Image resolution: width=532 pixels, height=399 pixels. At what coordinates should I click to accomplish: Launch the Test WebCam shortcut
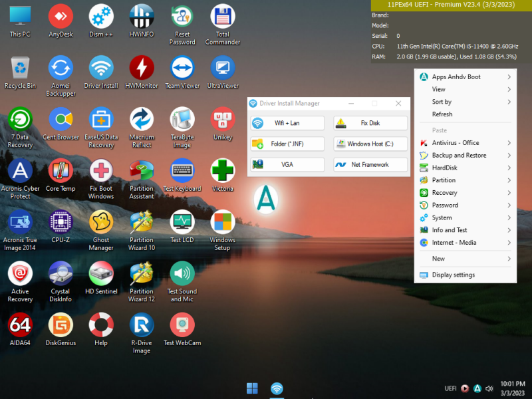[182, 329]
